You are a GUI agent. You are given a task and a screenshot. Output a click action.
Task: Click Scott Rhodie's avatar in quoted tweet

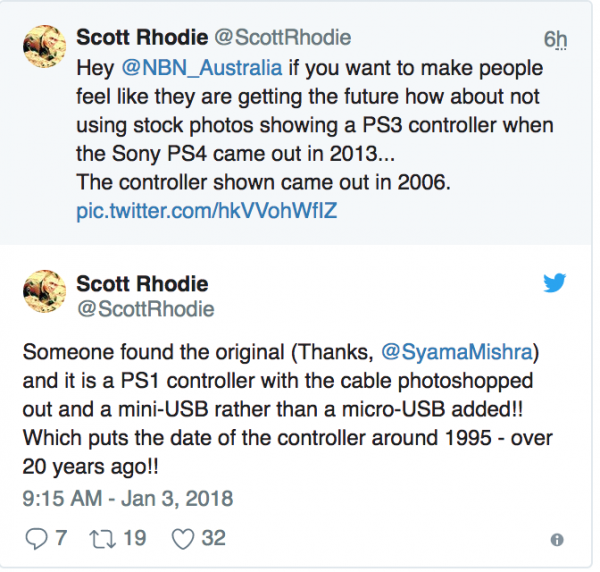(x=43, y=54)
